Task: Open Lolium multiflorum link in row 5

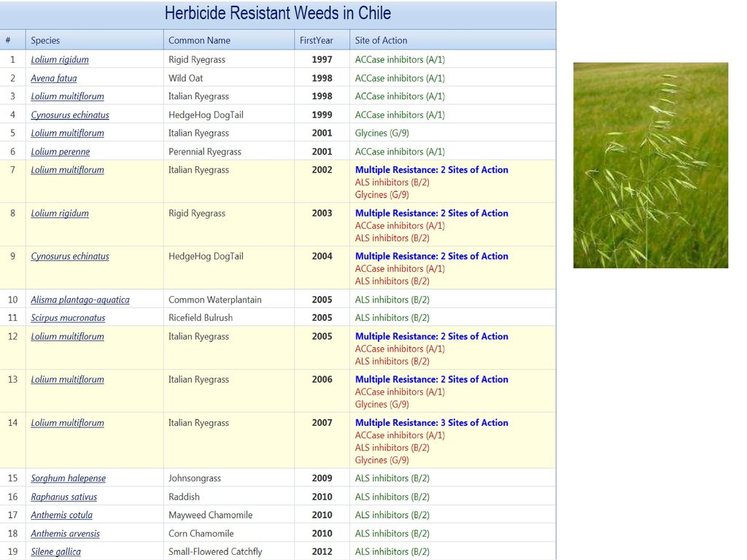Action: pos(67,133)
